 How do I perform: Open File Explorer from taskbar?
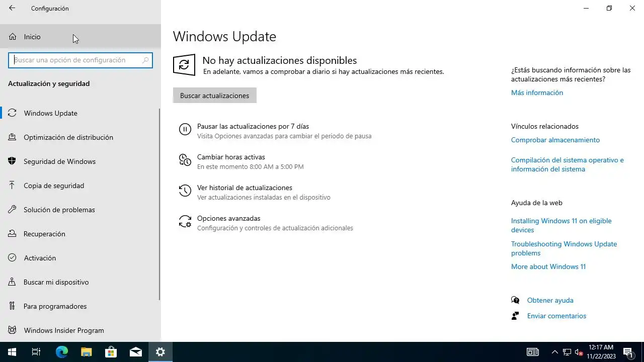pos(87,352)
